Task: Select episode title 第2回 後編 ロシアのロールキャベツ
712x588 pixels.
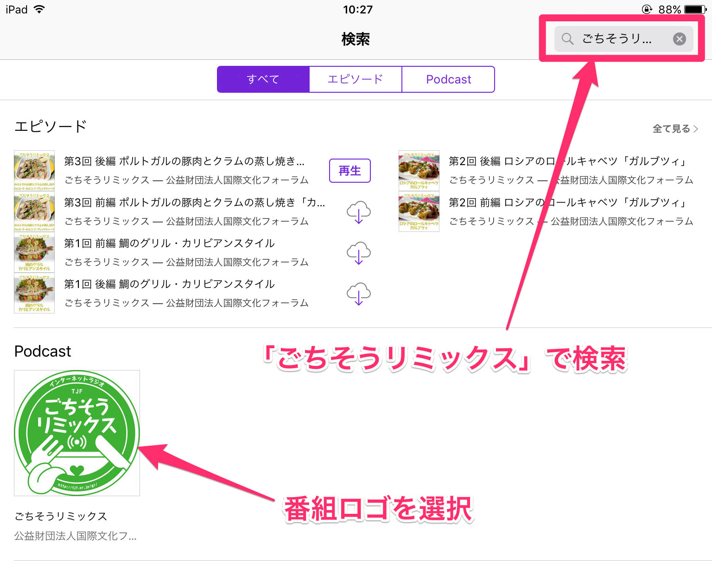Action: point(568,161)
